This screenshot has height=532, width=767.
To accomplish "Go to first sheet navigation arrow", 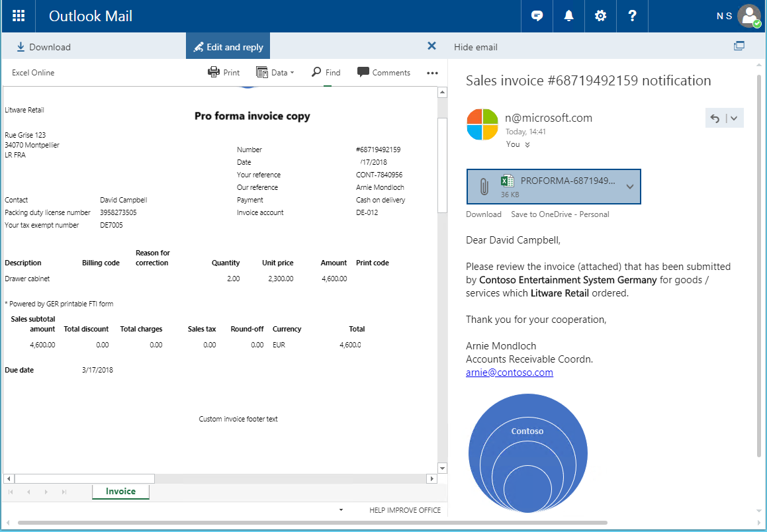I will coord(11,492).
